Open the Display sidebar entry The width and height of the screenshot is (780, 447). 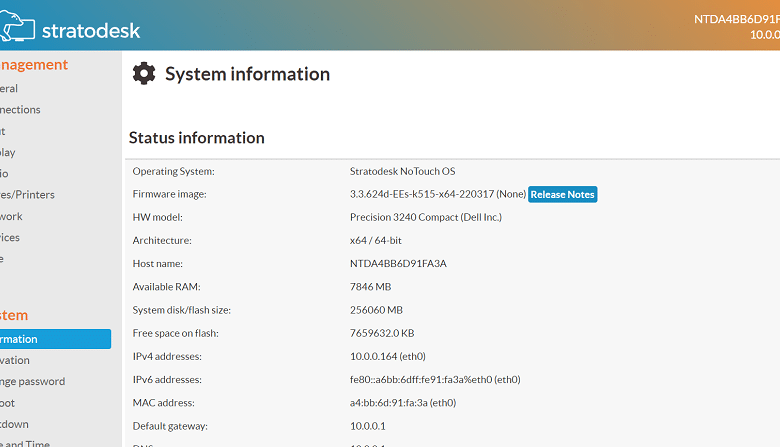[x=7, y=152]
